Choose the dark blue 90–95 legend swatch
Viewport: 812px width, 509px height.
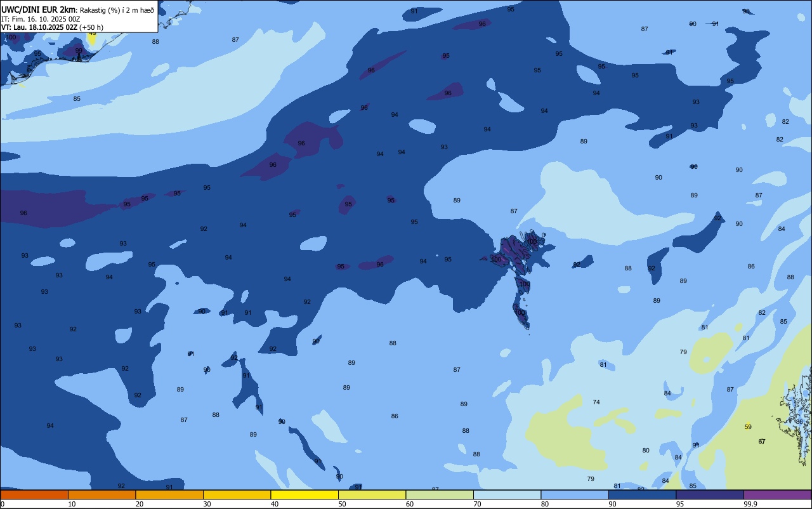click(x=642, y=494)
